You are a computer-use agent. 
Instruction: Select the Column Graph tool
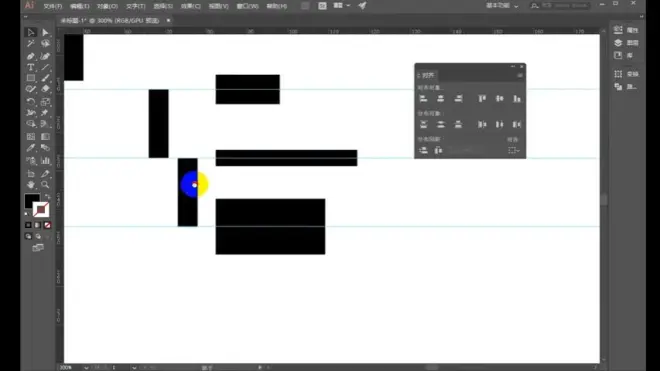pyautogui.click(x=45, y=161)
